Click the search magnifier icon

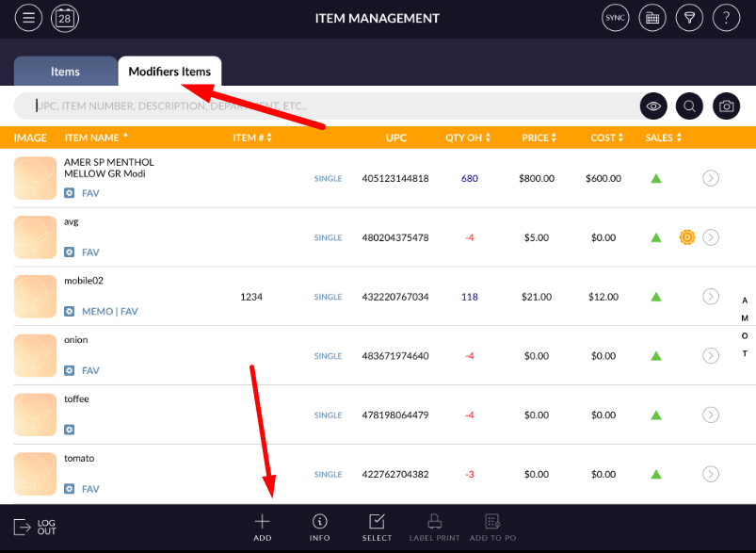pos(689,106)
